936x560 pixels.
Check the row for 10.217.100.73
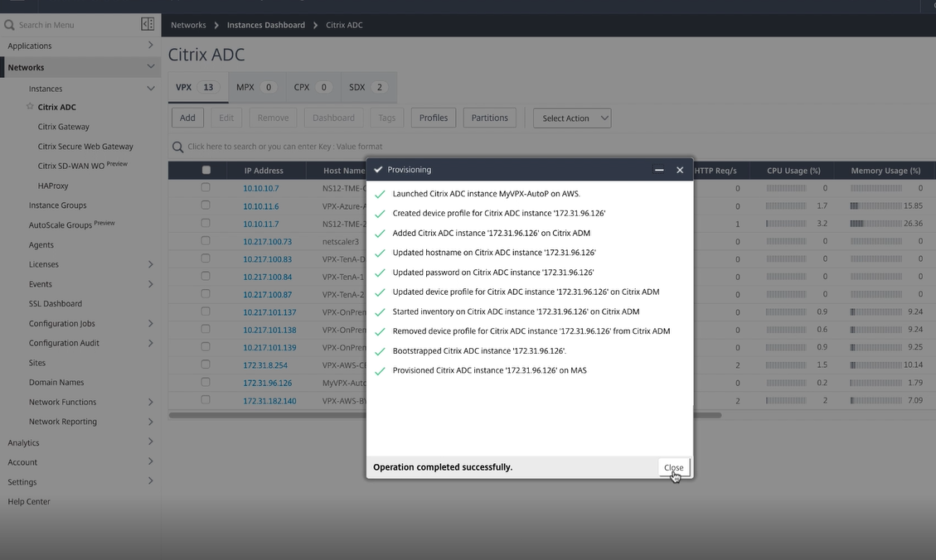(x=206, y=241)
